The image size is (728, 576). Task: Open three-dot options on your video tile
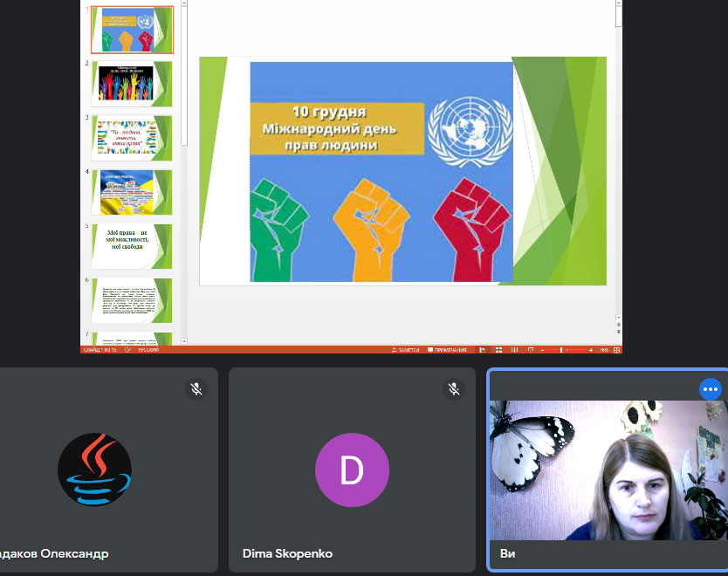click(711, 389)
